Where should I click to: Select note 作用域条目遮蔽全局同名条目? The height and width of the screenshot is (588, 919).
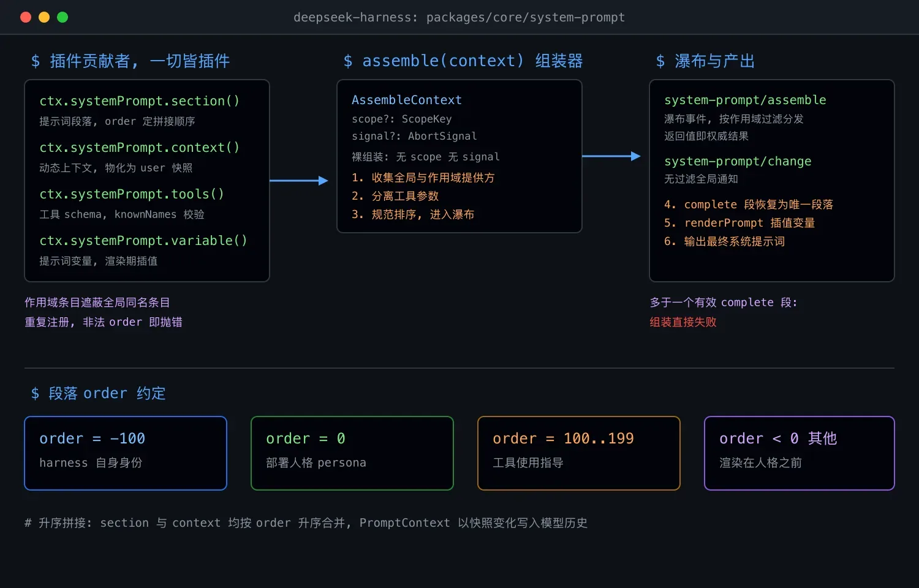click(97, 303)
